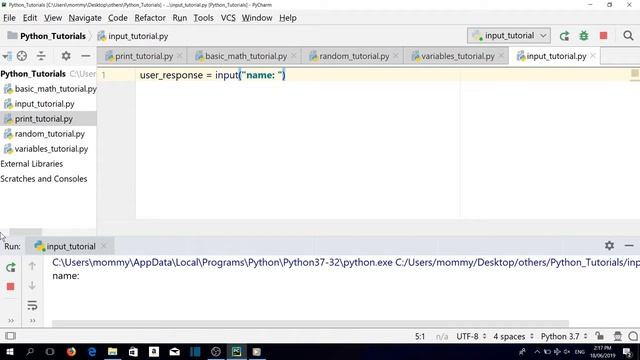Open Search Everywhere magnifier icon
This screenshot has height=360, width=640.
pos(628,36)
